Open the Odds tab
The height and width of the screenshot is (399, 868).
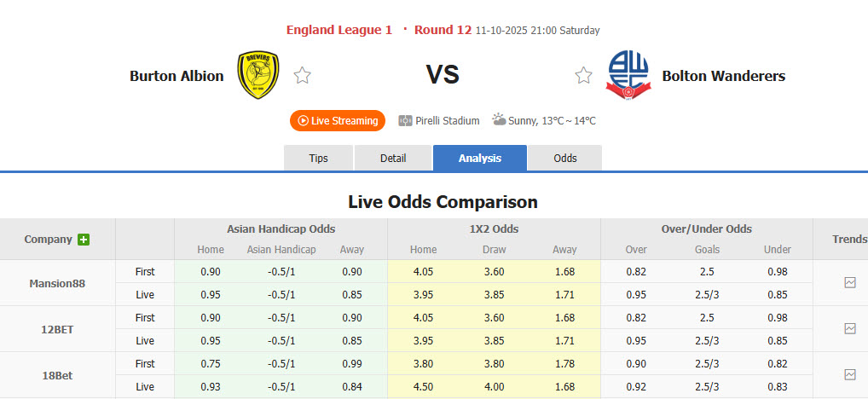pos(565,159)
